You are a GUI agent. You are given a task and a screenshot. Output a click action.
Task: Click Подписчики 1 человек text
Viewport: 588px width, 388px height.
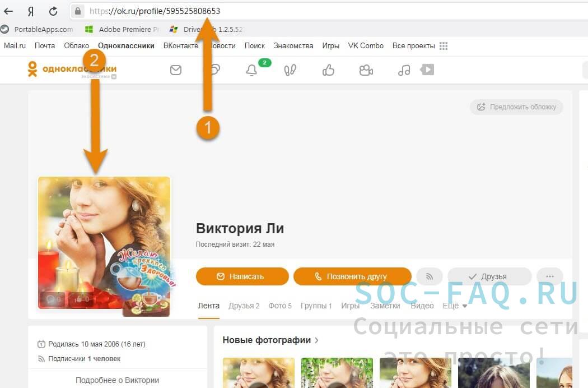(x=85, y=359)
